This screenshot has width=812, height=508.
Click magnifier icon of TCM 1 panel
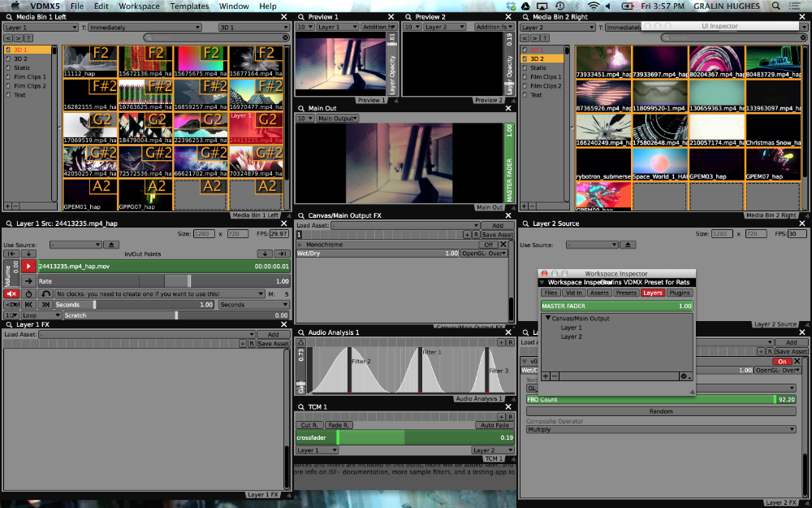(301, 407)
